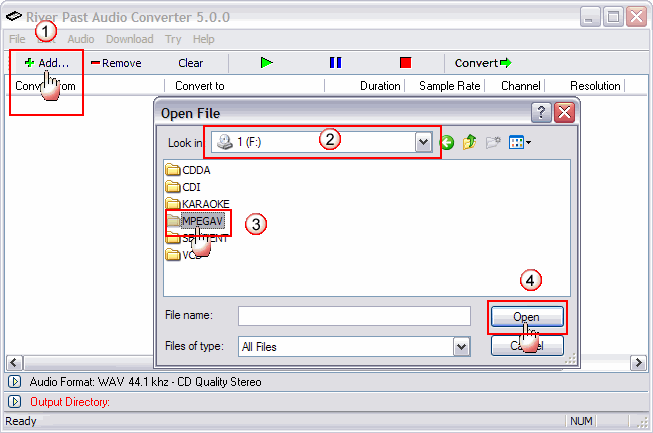Click the Cancel button in dialog
653x433 pixels.
coord(527,346)
